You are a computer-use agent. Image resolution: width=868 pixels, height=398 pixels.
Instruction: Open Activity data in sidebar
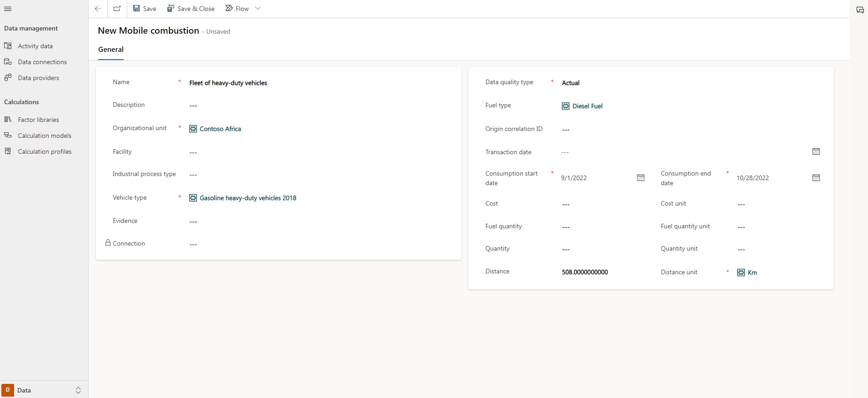(x=35, y=46)
